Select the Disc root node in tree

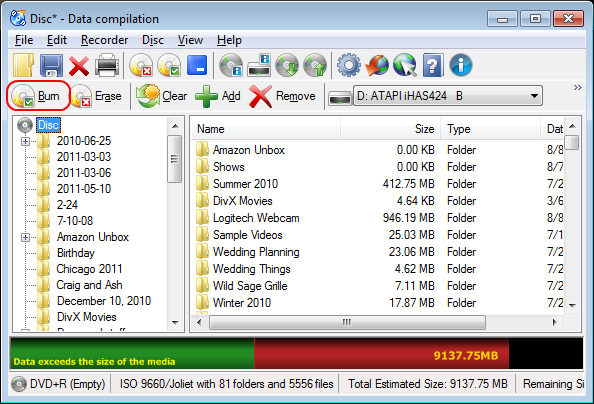click(48, 125)
